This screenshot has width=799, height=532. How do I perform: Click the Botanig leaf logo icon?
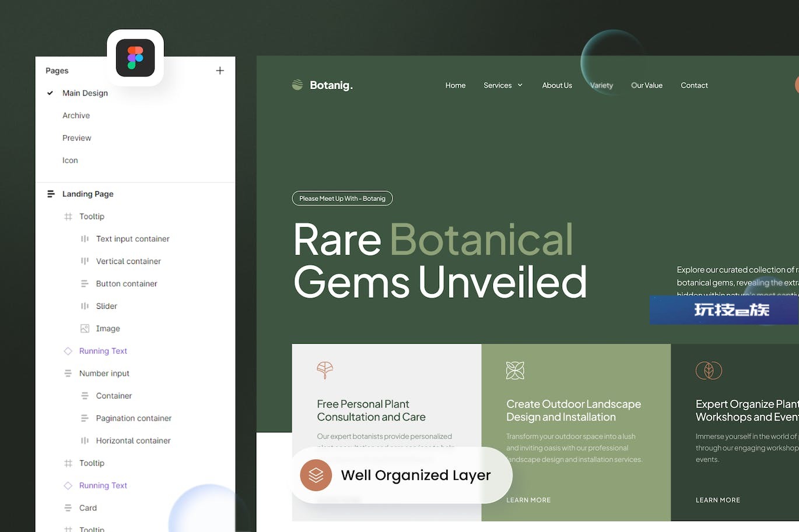[297, 85]
